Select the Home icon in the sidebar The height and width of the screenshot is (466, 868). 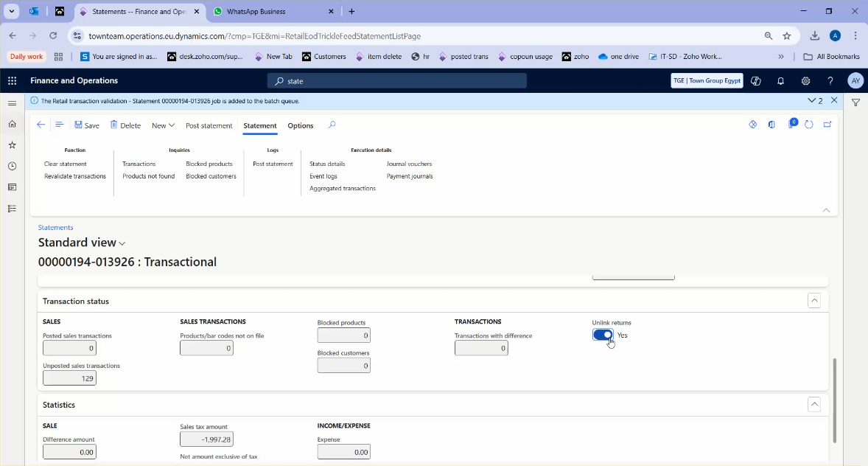click(11, 125)
